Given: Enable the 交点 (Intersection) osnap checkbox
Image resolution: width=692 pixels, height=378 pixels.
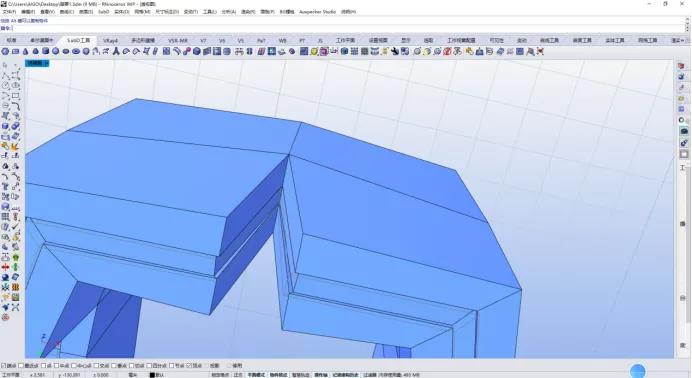Looking at the screenshot, I should coord(96,366).
